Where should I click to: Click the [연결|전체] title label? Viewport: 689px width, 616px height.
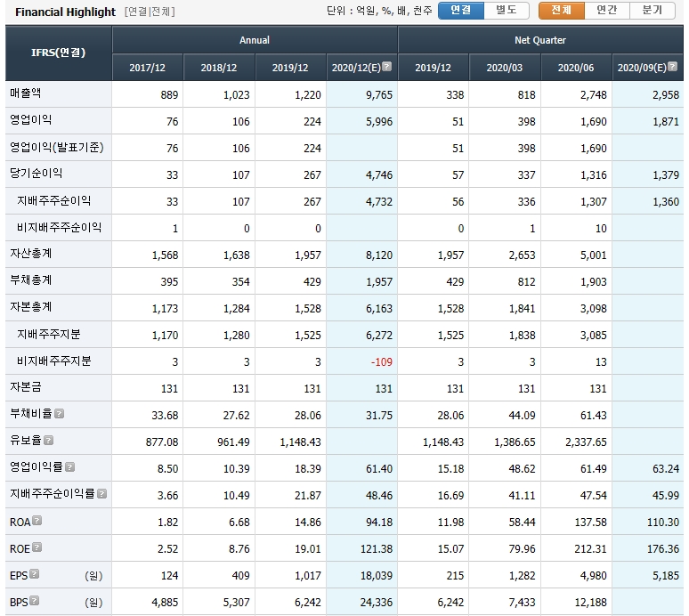[150, 12]
